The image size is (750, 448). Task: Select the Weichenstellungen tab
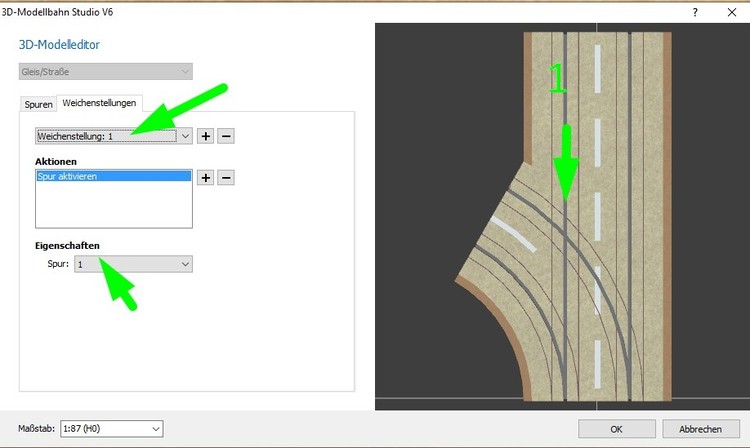99,103
